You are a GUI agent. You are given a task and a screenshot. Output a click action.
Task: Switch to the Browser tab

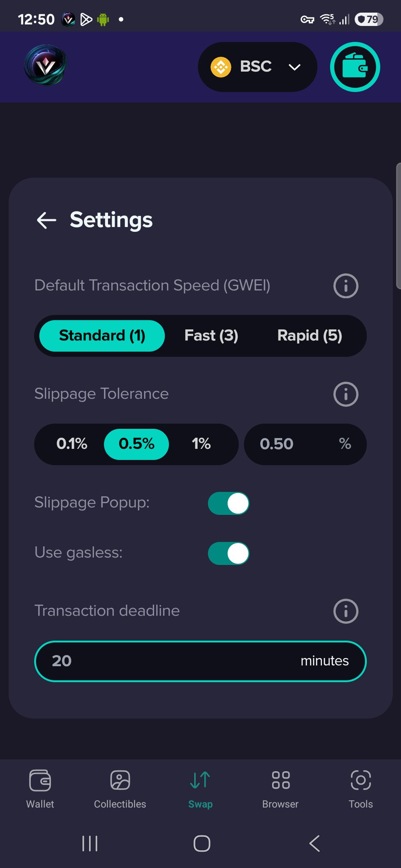pyautogui.click(x=280, y=789)
